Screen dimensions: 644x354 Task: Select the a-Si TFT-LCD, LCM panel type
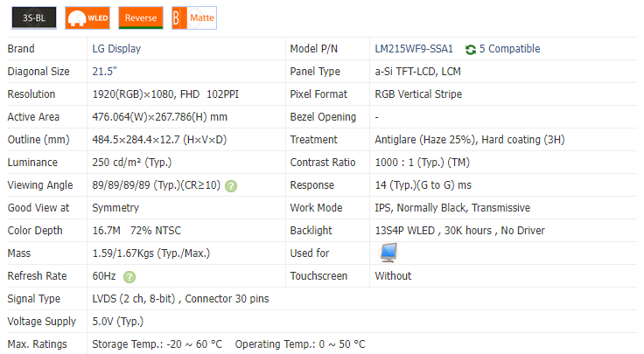417,72
